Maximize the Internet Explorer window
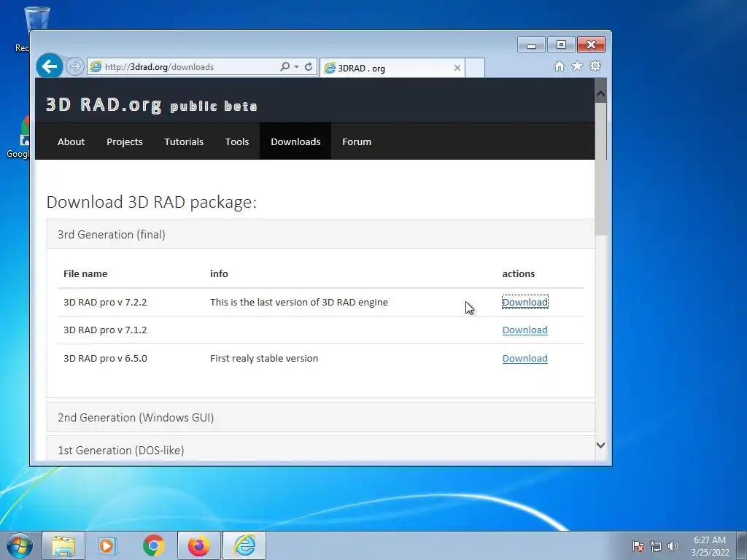 coord(561,44)
